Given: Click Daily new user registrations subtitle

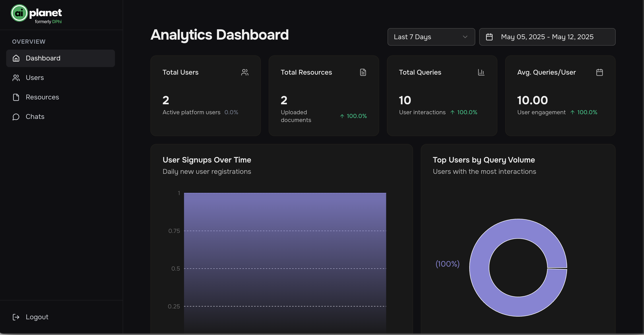Looking at the screenshot, I should click(x=207, y=172).
